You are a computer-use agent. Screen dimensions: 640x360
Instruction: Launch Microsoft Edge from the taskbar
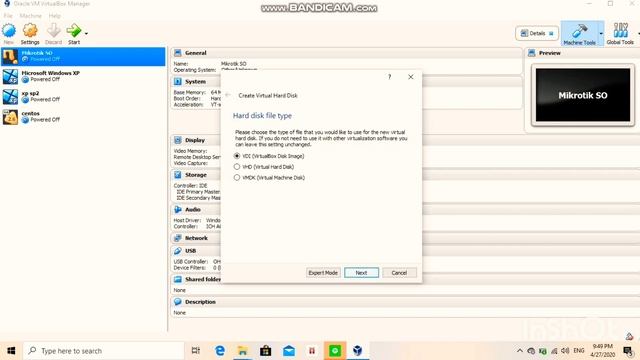[x=220, y=351]
